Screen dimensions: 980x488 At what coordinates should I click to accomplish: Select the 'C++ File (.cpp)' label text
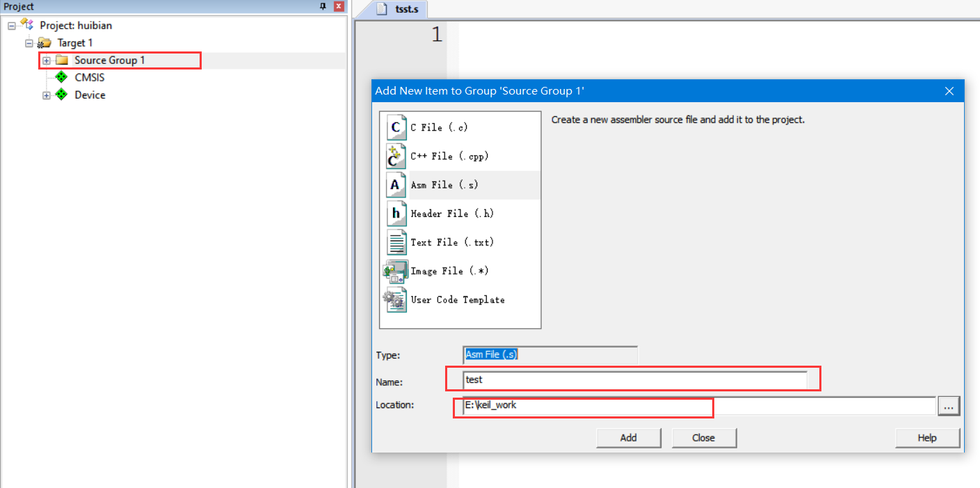[449, 156]
